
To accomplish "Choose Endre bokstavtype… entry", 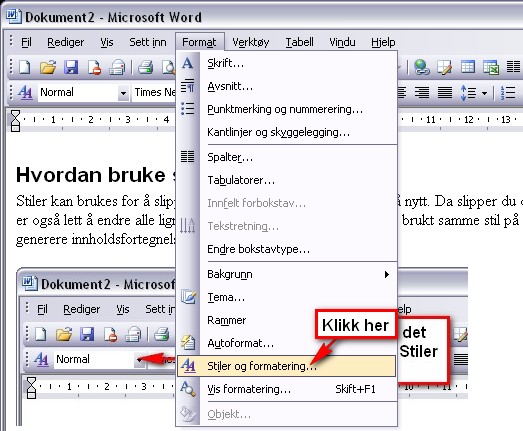I will point(287,249).
